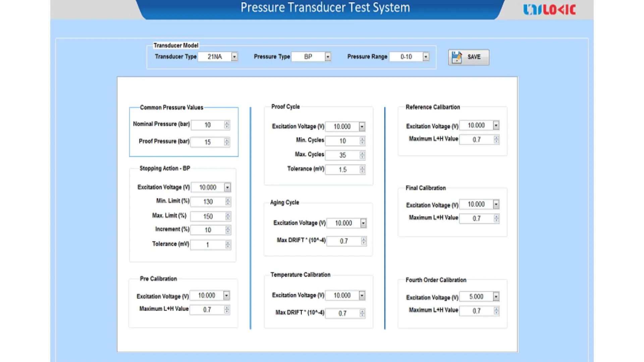Click the Proof Pressure stepper arrows
This screenshot has height=362, width=644.
[227, 142]
